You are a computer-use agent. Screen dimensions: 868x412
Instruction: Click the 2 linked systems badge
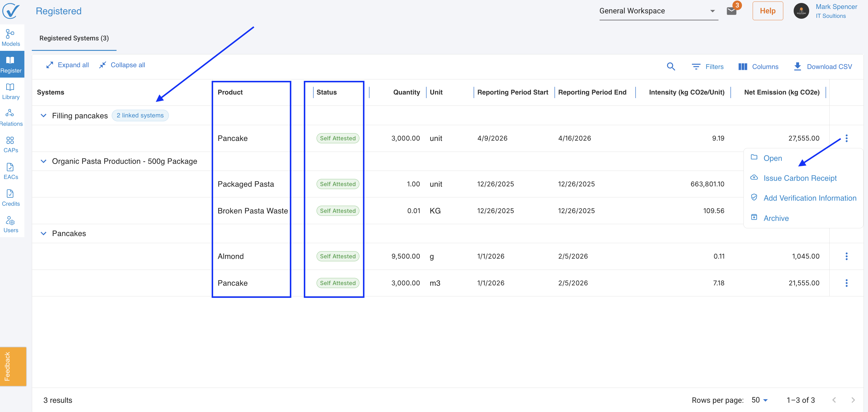(140, 116)
